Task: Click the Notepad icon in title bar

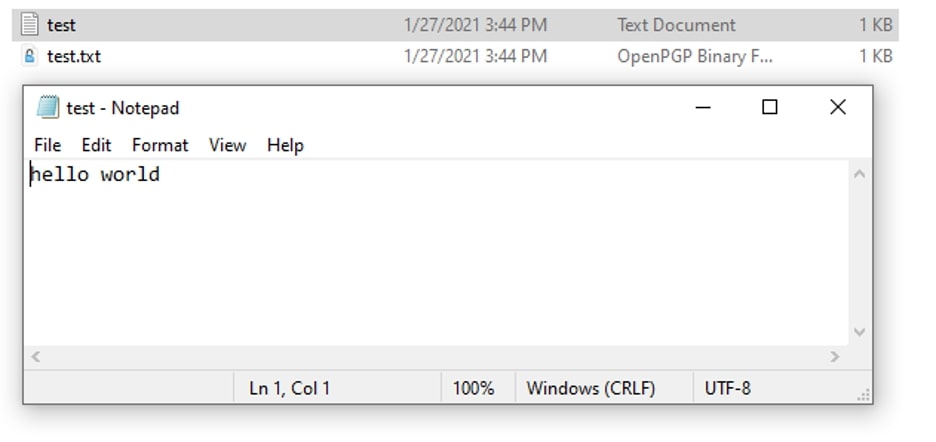Action: (x=48, y=108)
